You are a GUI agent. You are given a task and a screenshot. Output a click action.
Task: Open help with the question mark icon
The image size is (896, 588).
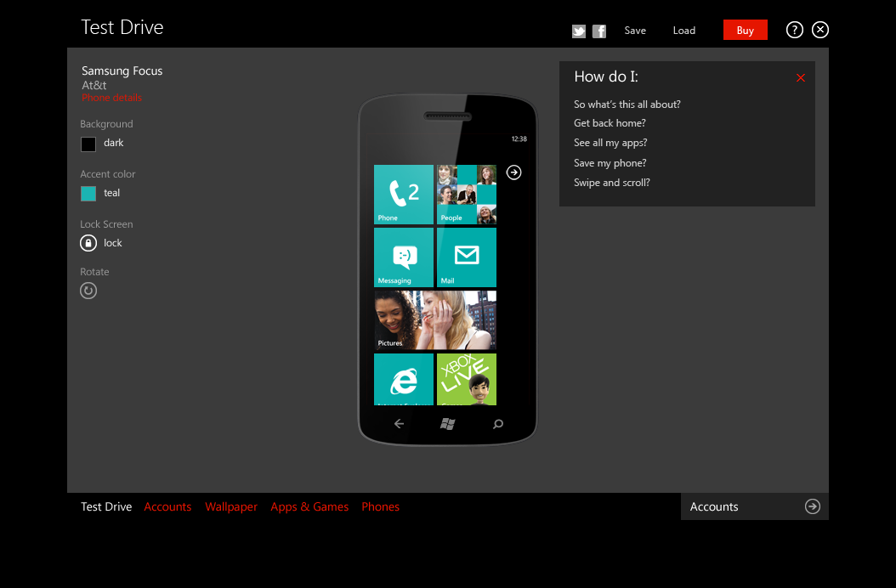click(794, 30)
